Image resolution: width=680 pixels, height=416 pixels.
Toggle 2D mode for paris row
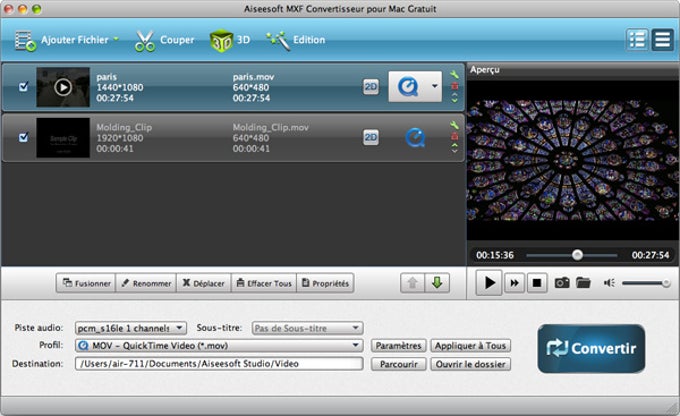(371, 87)
